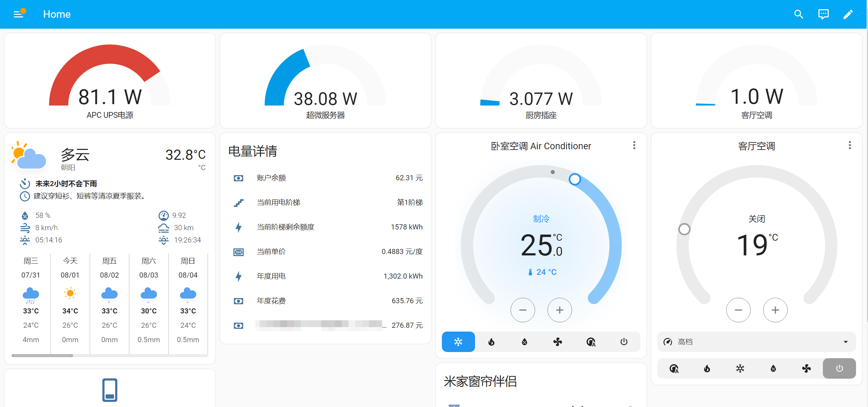Select cool mode for 卧室空调
The image size is (868, 407).
(458, 341)
